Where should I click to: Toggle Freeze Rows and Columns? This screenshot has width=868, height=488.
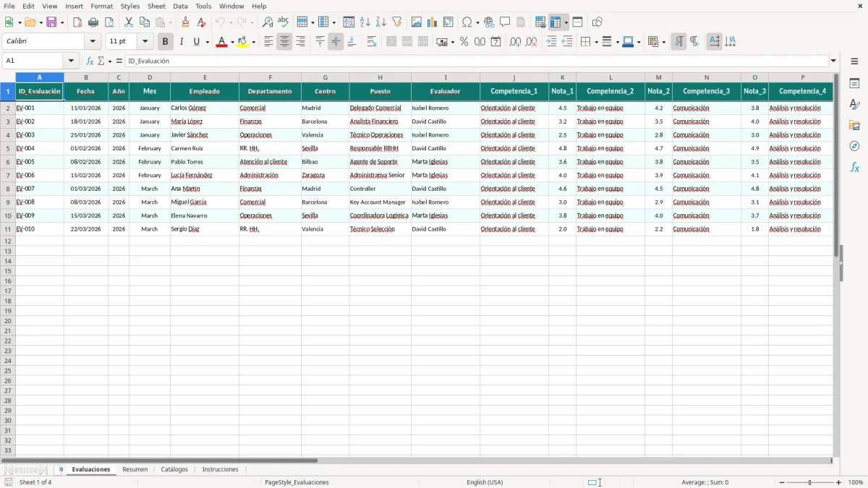tap(556, 22)
